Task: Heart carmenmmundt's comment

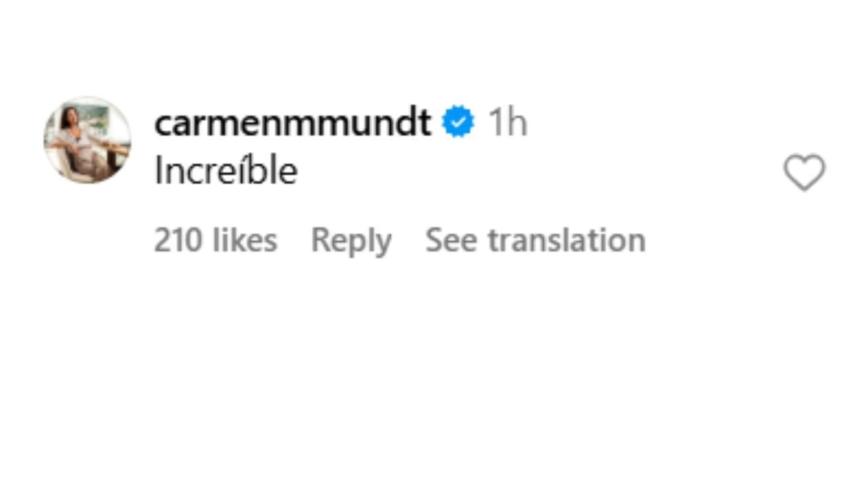Action: pos(804,173)
